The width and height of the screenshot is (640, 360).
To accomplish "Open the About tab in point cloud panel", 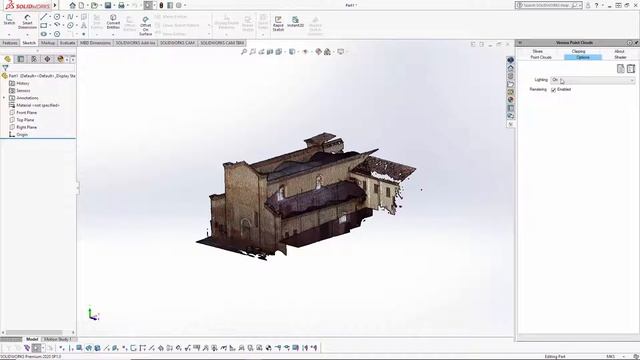I will 619,51.
